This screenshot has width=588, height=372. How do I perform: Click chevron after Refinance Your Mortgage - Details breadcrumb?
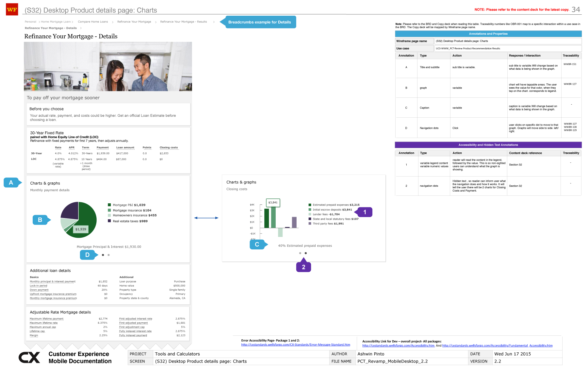(x=81, y=28)
